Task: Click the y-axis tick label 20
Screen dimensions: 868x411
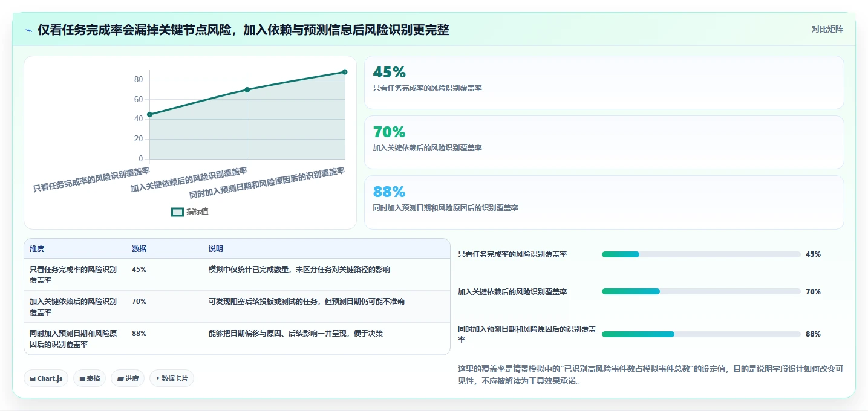Action: pos(139,139)
